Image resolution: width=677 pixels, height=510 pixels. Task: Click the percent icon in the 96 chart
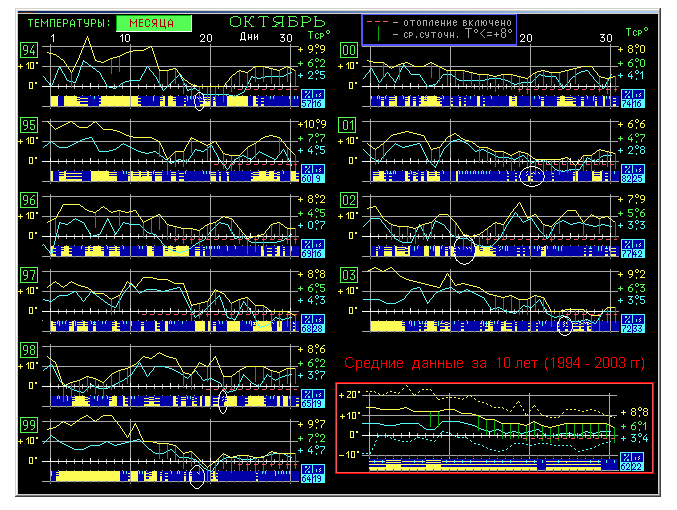[307, 244]
